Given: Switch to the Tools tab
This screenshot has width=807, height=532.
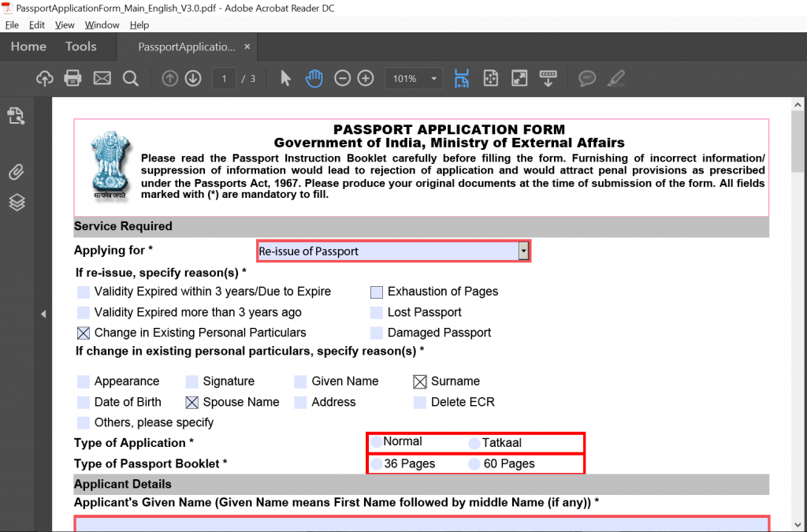Looking at the screenshot, I should pos(80,47).
